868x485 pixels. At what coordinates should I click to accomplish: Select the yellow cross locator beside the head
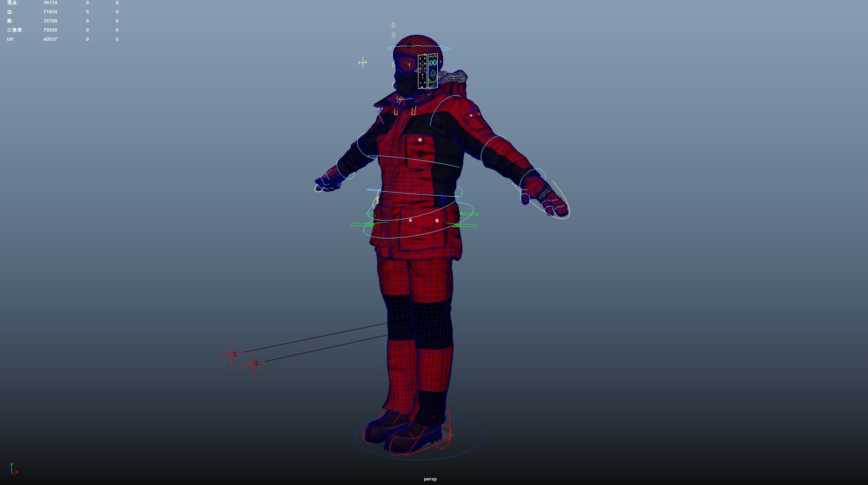coord(363,62)
